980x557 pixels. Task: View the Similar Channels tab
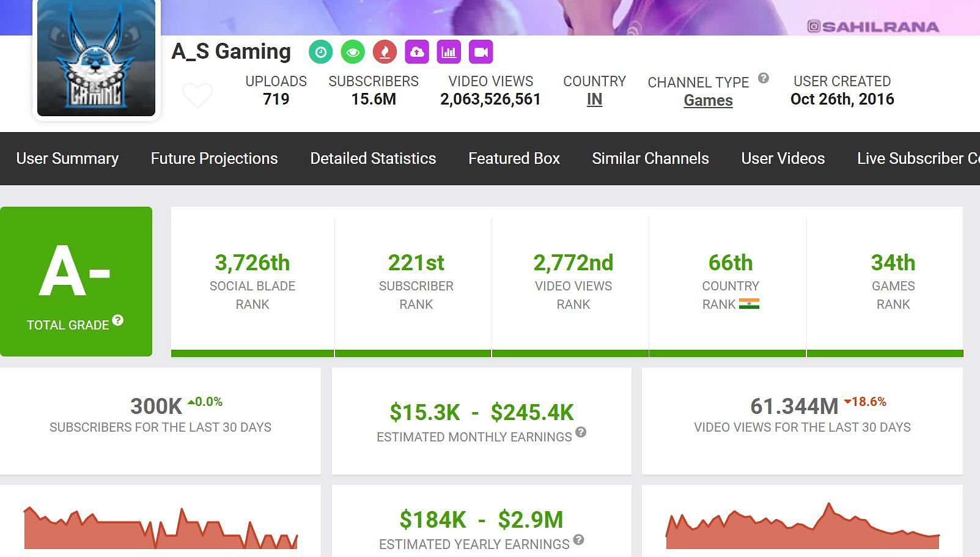point(650,158)
